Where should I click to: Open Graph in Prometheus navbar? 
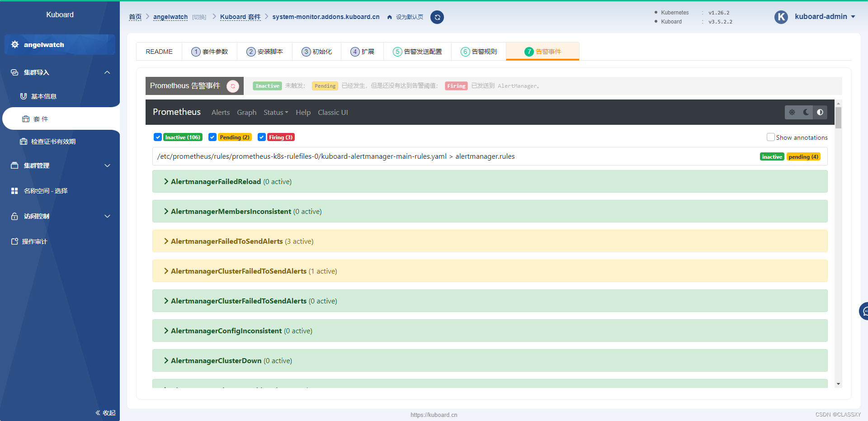click(247, 112)
